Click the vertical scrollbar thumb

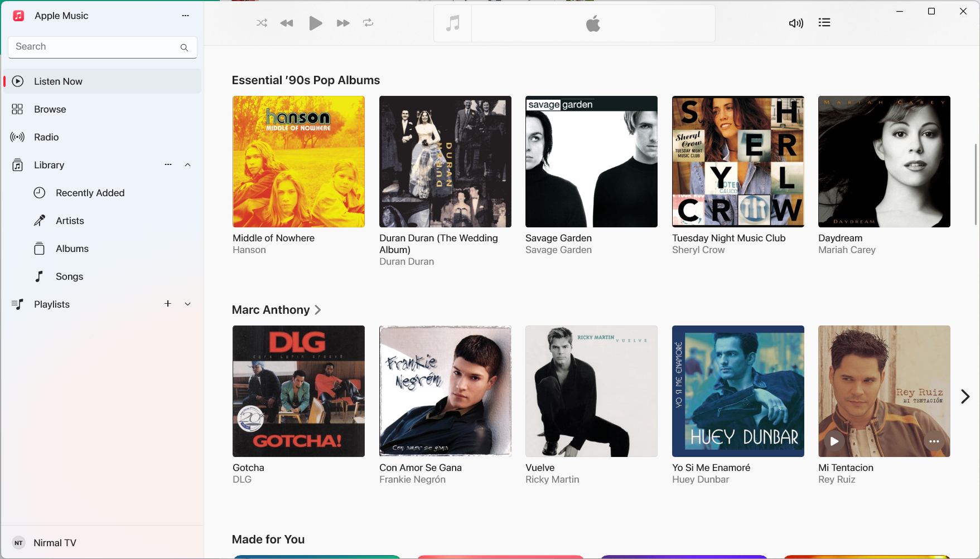[x=976, y=184]
